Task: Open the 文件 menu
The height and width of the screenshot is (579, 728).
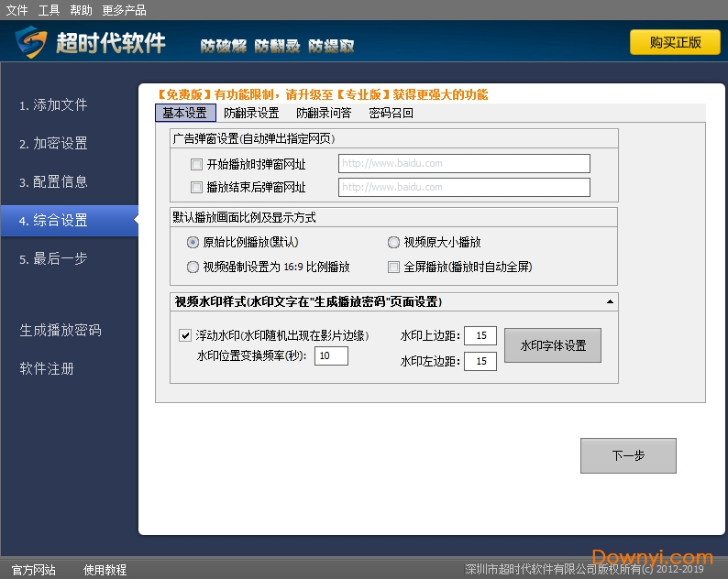Action: coord(17,10)
